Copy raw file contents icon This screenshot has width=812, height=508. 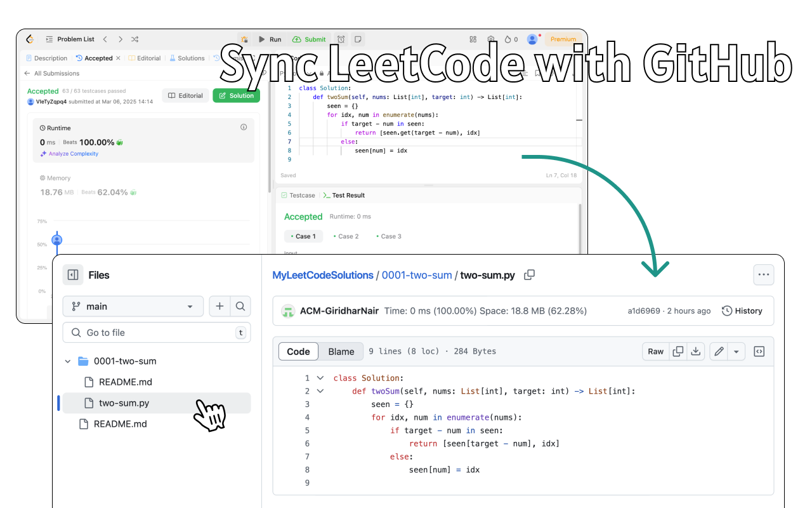(x=678, y=351)
